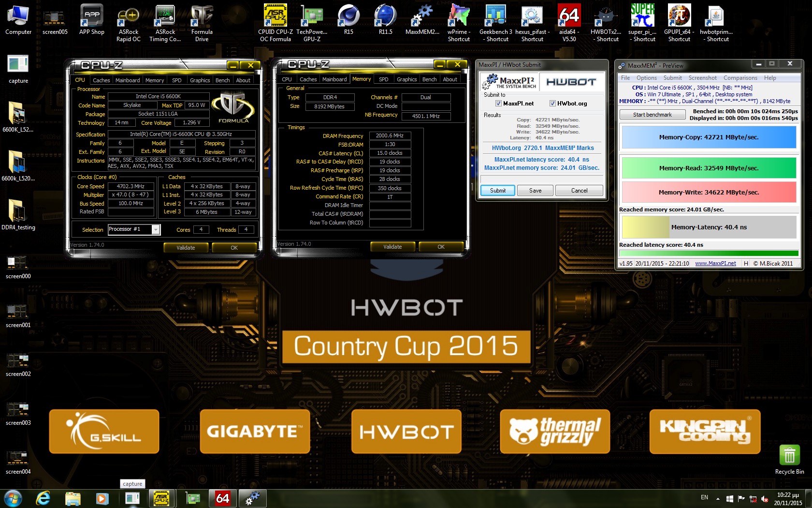This screenshot has width=812, height=508.
Task: Click the Memory-Copy result bar
Action: pos(709,137)
